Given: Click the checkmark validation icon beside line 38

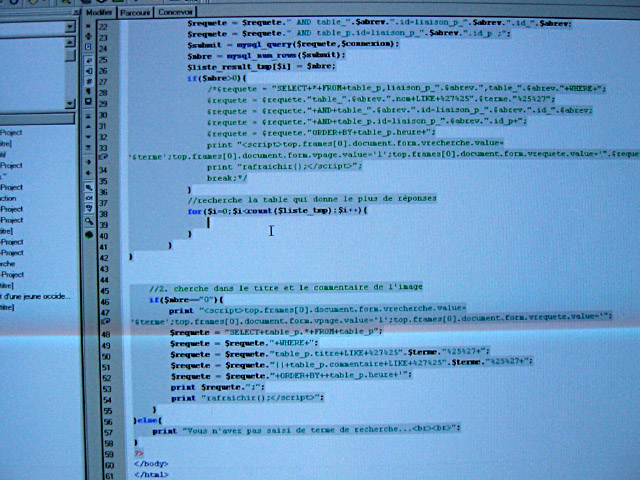Looking at the screenshot, I should tap(88, 209).
